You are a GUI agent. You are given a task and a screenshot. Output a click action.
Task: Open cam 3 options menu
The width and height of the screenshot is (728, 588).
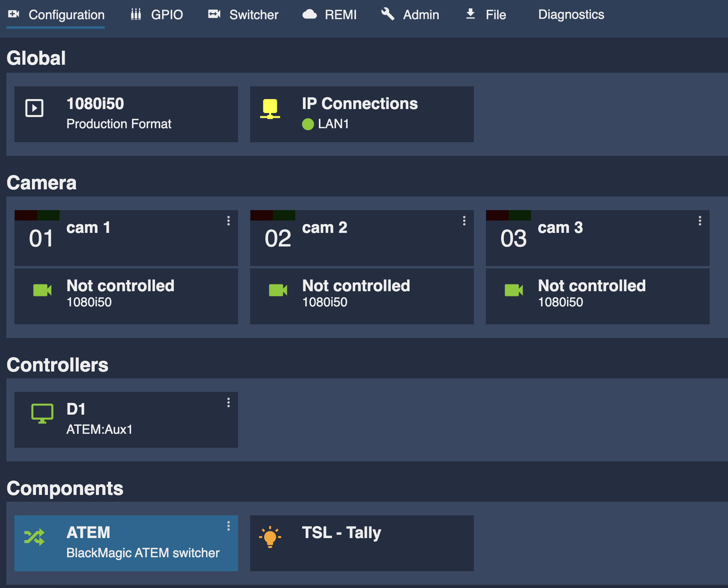[700, 221]
